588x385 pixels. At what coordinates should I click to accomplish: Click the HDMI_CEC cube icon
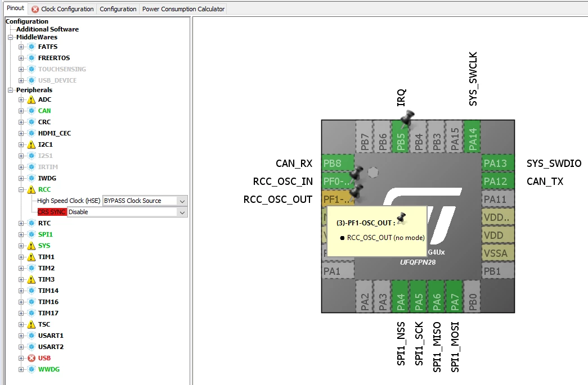32,133
